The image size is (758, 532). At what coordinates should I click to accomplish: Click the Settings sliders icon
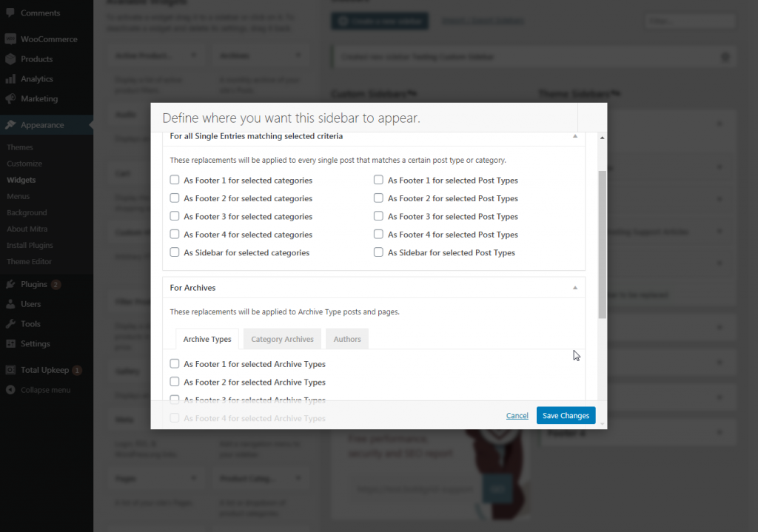(x=10, y=344)
